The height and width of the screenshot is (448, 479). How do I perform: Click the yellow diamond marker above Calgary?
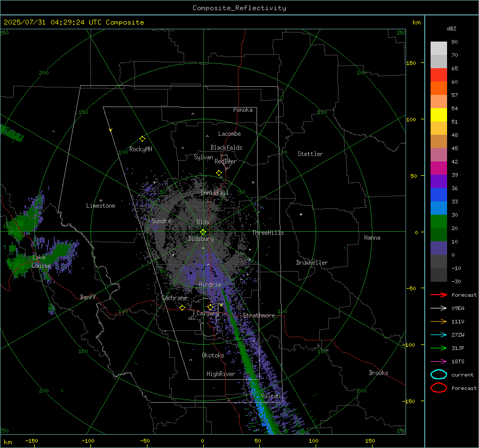210,307
